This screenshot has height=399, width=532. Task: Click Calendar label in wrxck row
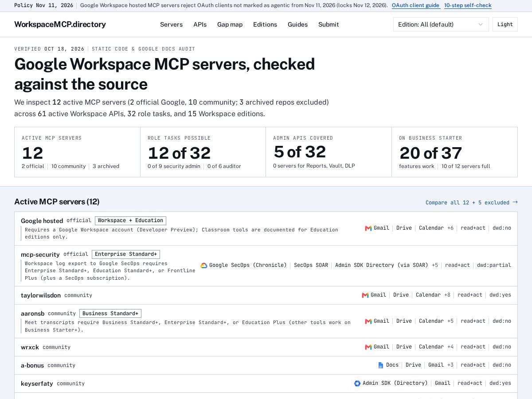point(431,347)
